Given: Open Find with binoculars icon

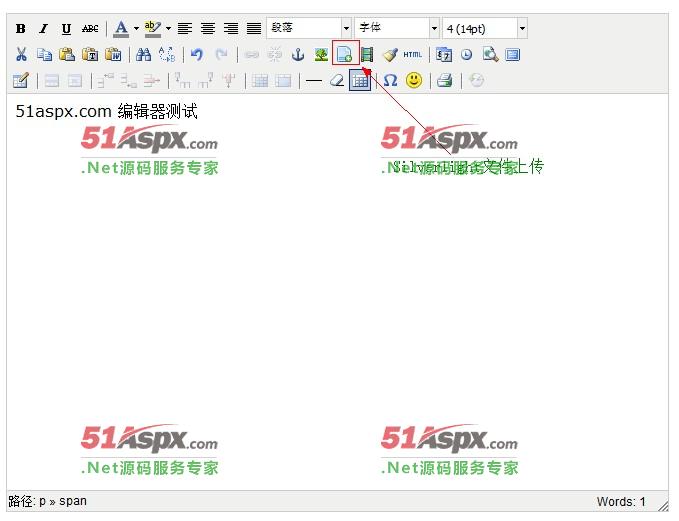Looking at the screenshot, I should tap(143, 55).
